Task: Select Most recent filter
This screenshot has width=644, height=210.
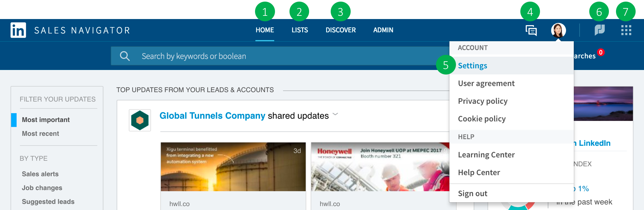Action: point(40,134)
